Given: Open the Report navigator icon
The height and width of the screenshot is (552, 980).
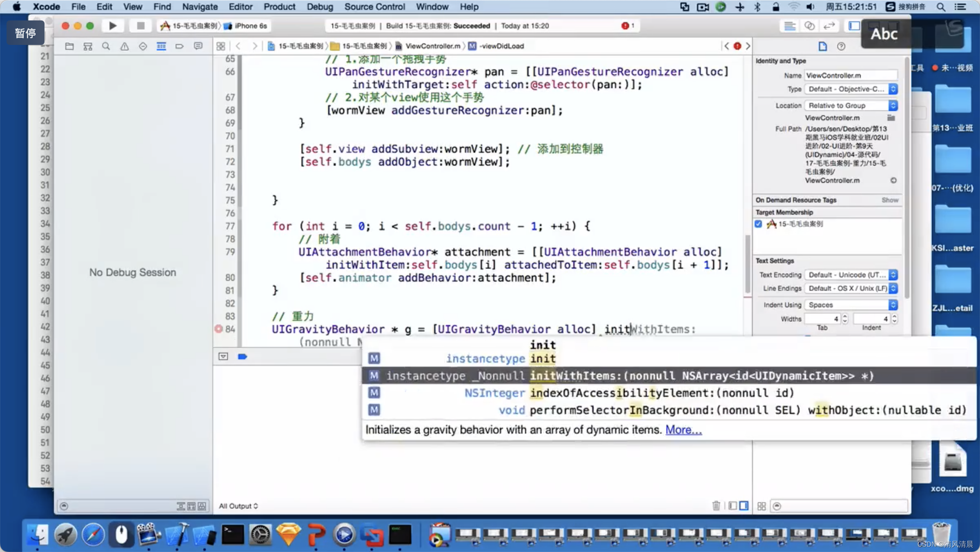Looking at the screenshot, I should coord(198,46).
